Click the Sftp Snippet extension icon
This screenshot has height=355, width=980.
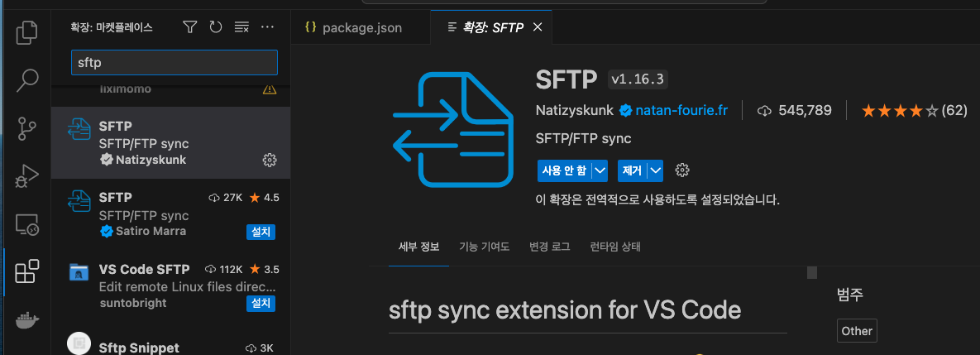(x=79, y=343)
